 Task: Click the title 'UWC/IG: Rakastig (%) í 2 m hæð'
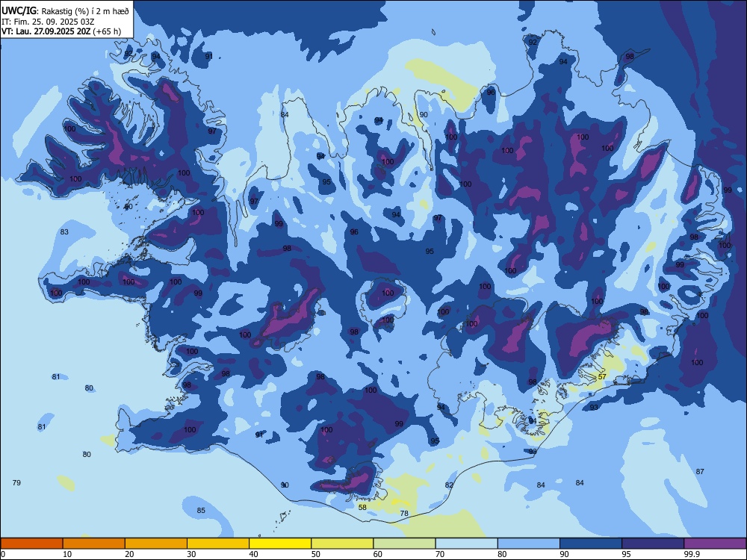click(65, 11)
